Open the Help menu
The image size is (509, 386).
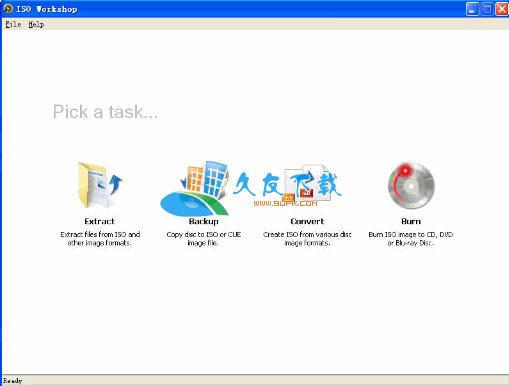(36, 24)
